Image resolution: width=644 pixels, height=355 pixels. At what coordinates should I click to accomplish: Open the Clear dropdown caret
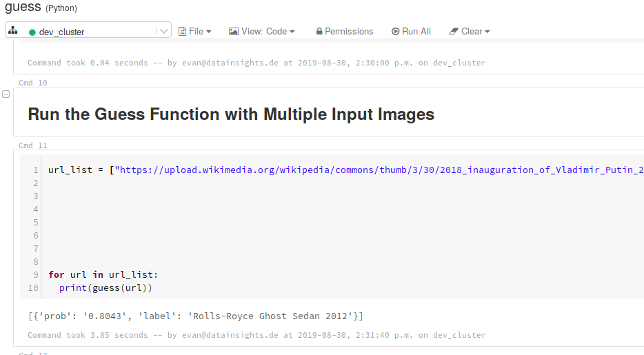487,32
